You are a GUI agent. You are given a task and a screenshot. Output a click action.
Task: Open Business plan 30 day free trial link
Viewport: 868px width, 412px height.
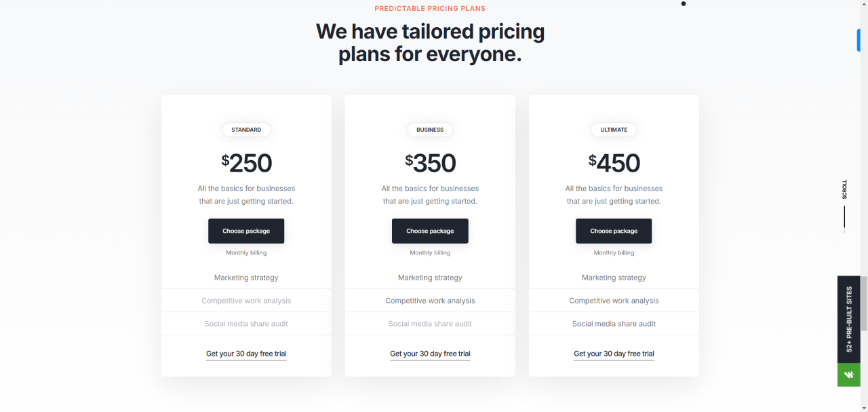pos(430,354)
